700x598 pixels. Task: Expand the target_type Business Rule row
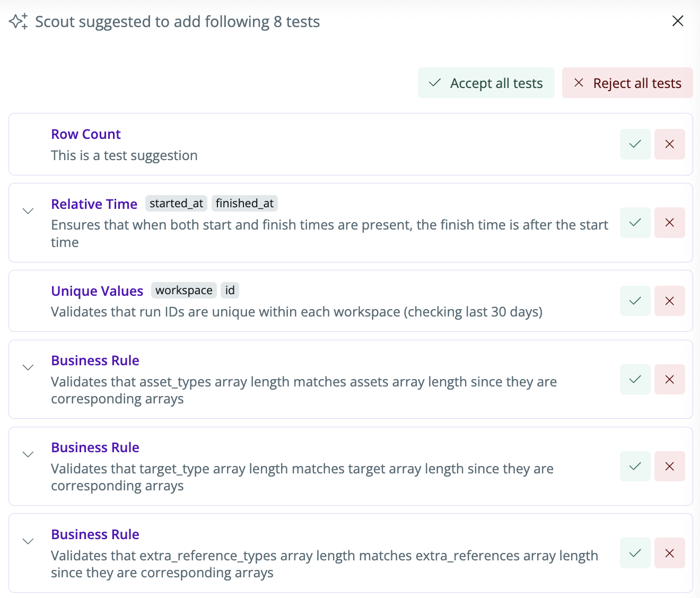click(28, 454)
